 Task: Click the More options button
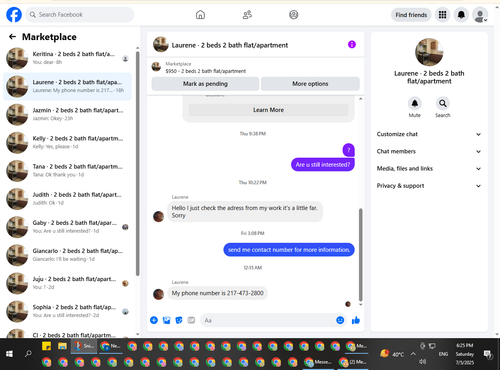pos(310,84)
